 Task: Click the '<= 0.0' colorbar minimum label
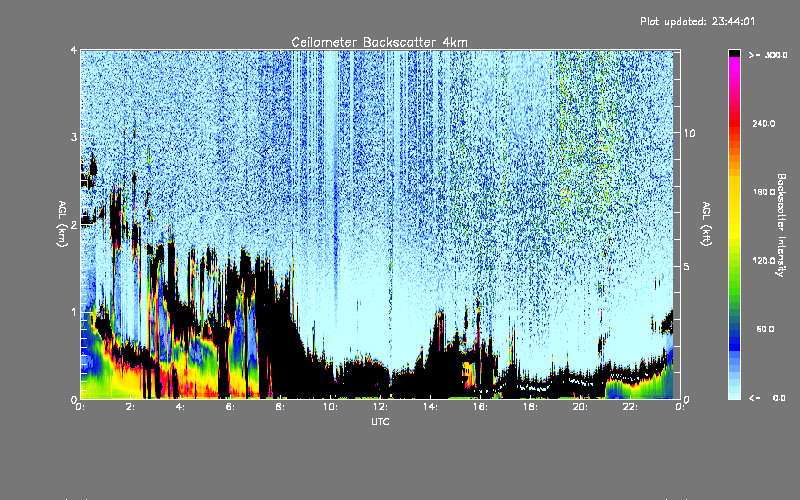pos(768,397)
